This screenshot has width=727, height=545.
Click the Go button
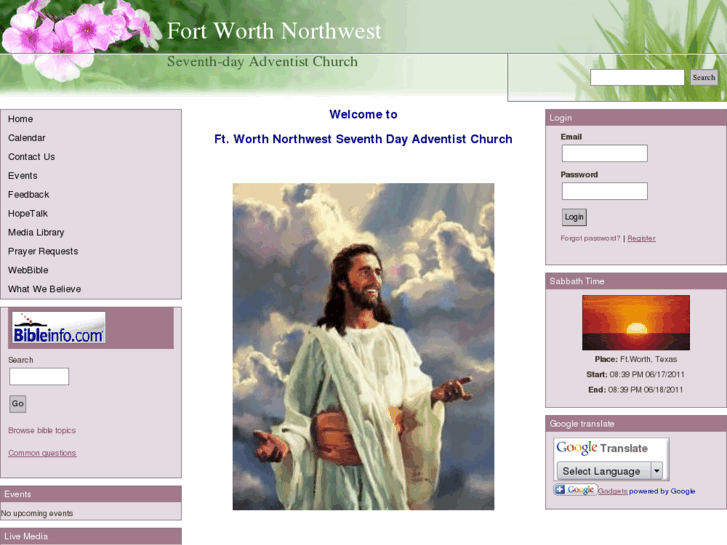pos(18,404)
